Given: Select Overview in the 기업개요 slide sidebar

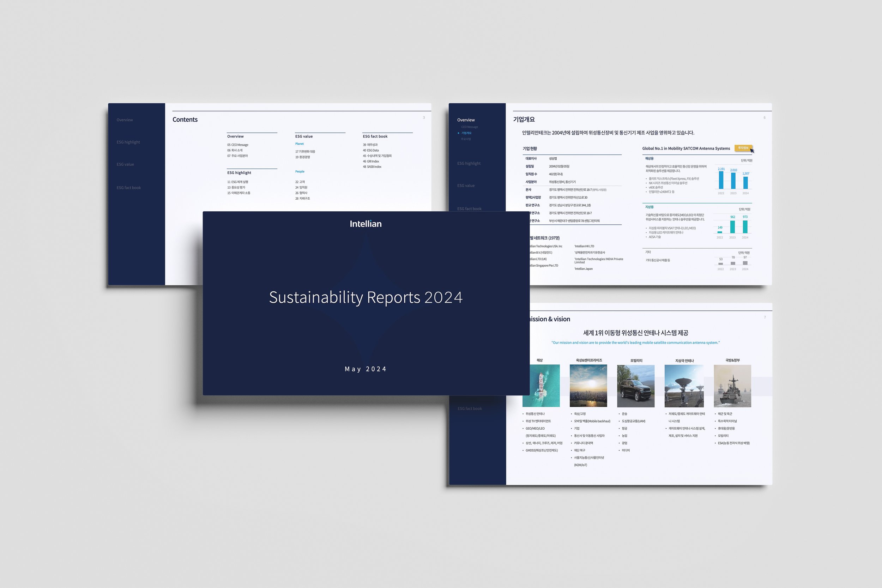Looking at the screenshot, I should [466, 120].
